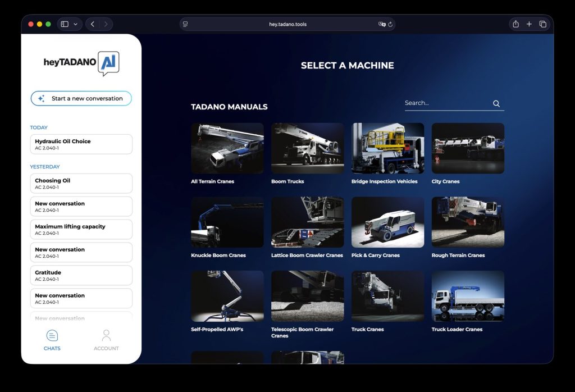Show the tab overview icon
Screen dimensions: 575x392
(543, 24)
